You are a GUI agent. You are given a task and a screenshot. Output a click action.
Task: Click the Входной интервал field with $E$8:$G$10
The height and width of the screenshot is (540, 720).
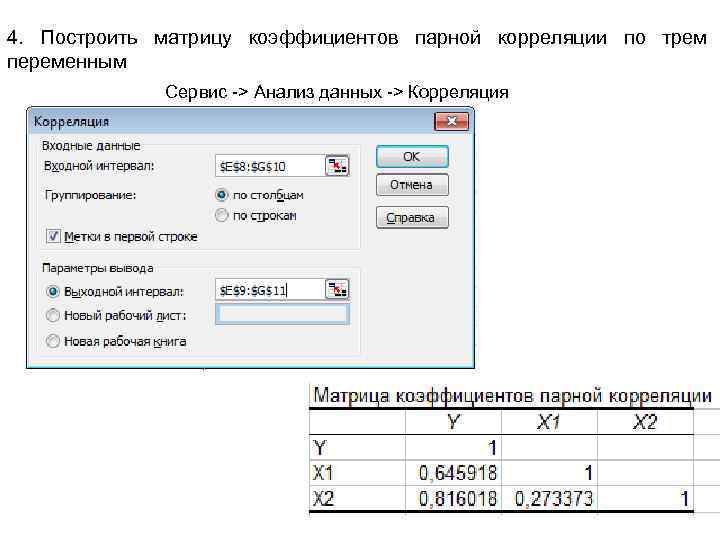click(270, 166)
